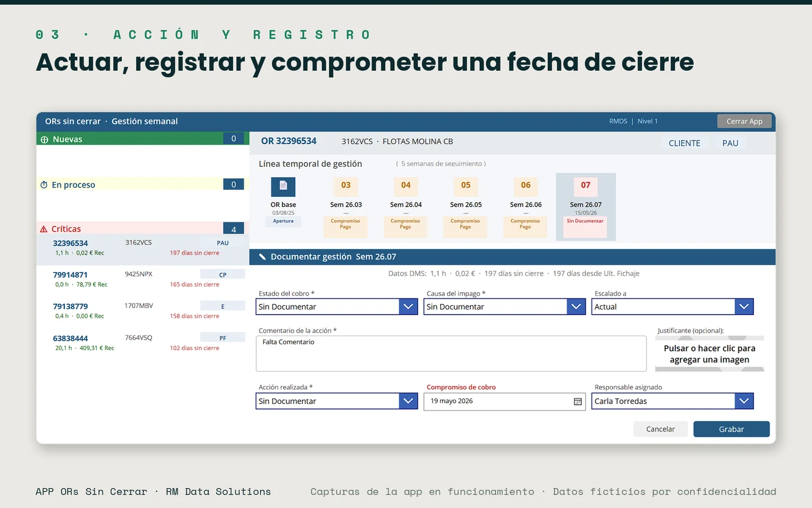This screenshot has width=812, height=508.
Task: Click the En proceso clock icon
Action: (x=44, y=185)
